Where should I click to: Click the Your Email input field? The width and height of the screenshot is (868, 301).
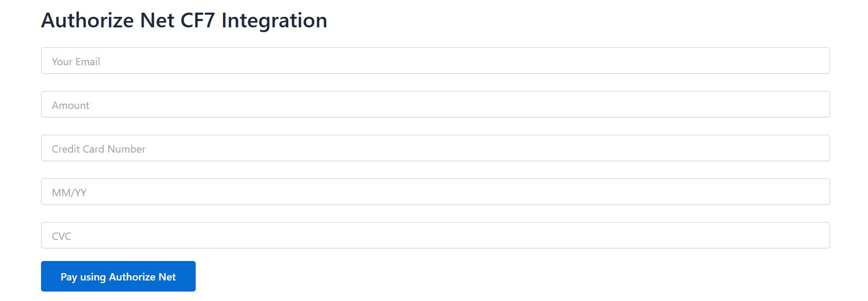[x=436, y=61]
